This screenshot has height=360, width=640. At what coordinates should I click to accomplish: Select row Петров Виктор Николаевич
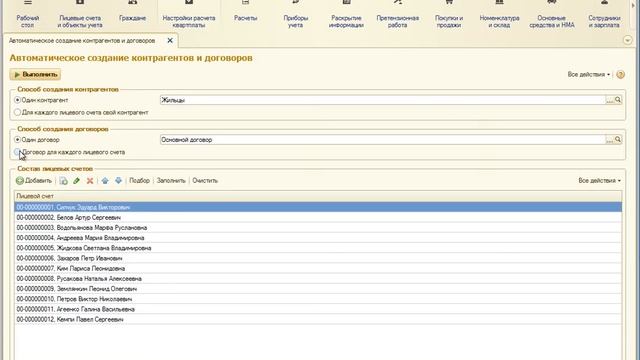(x=318, y=299)
